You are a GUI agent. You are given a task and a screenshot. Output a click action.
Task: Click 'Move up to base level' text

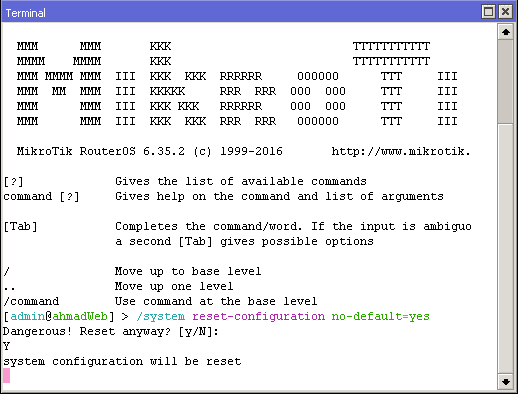(188, 271)
